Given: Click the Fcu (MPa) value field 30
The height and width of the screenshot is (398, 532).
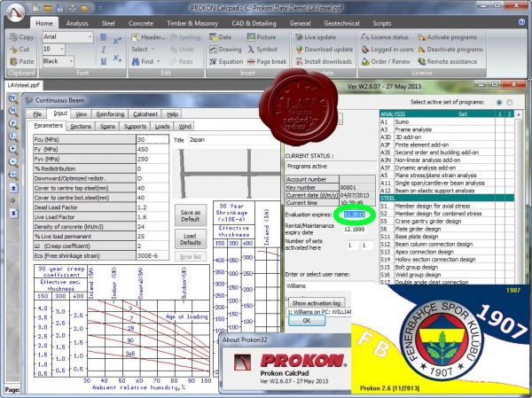Looking at the screenshot, I should point(153,139).
